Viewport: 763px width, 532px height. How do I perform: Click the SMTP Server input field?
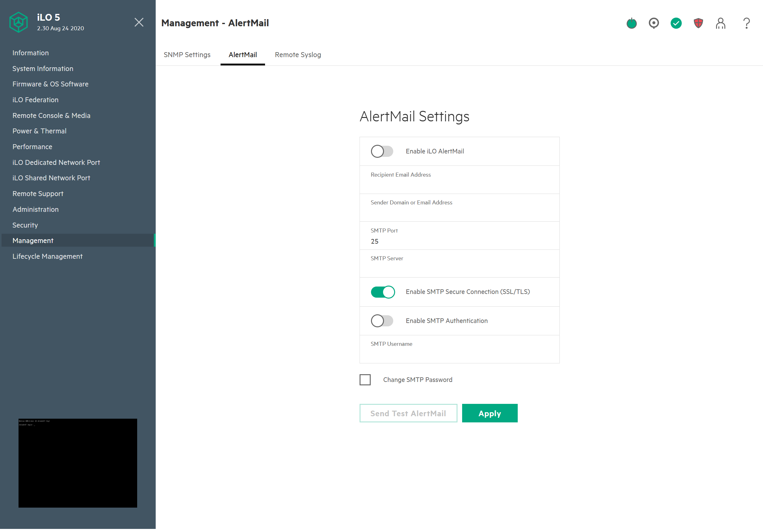459,268
